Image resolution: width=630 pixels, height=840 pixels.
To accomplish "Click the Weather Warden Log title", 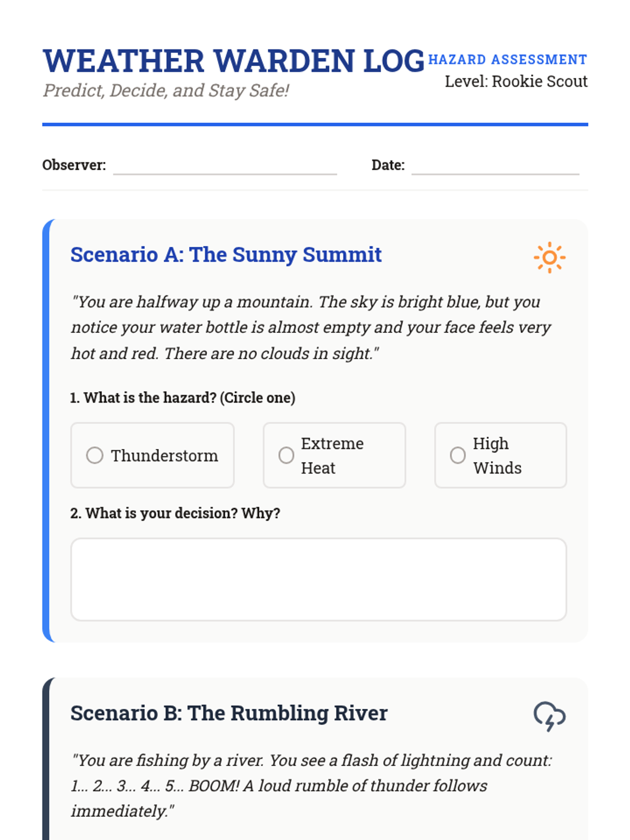I will point(234,61).
